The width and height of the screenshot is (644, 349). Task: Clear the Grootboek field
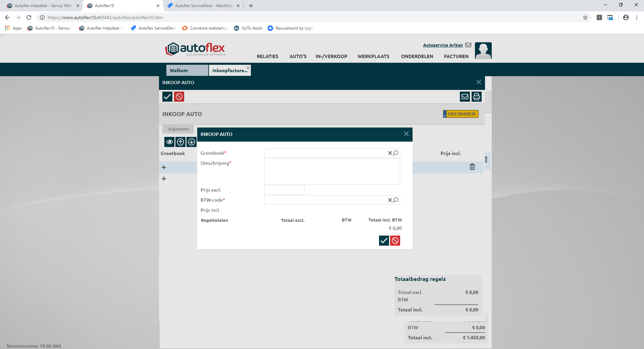390,153
